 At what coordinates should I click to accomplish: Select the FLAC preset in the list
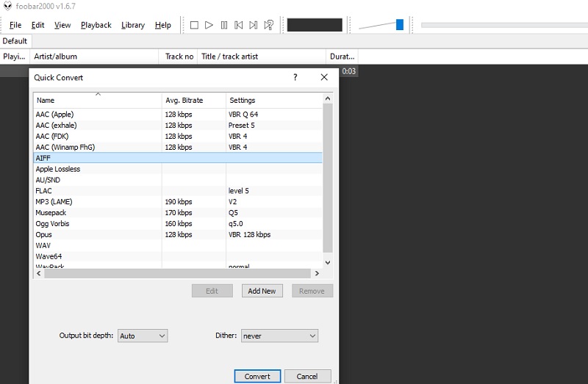[44, 191]
